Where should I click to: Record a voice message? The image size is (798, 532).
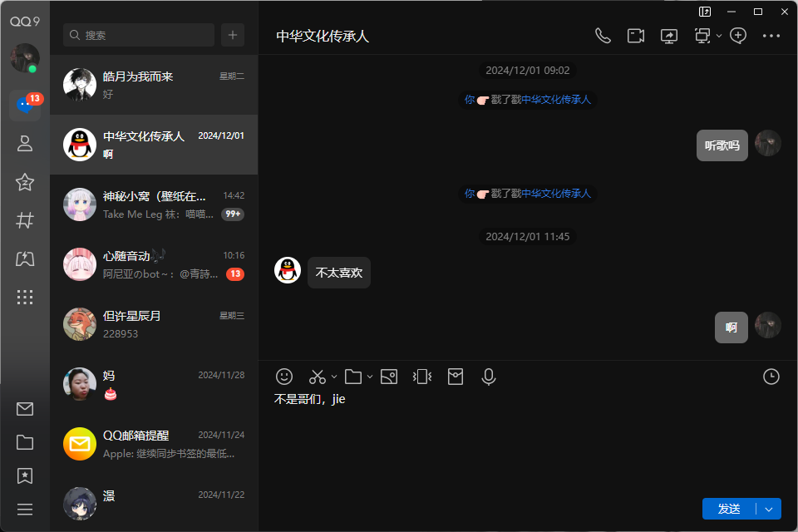(489, 377)
